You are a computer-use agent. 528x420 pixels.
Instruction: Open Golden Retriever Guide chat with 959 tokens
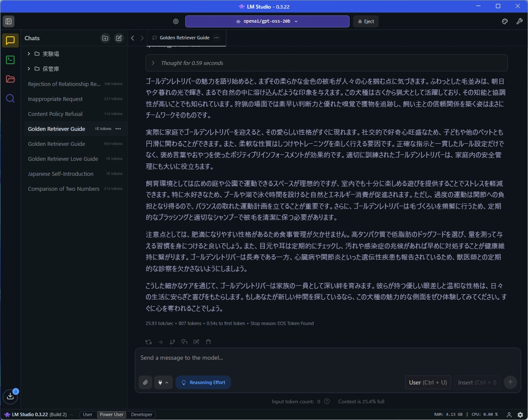(x=75, y=144)
